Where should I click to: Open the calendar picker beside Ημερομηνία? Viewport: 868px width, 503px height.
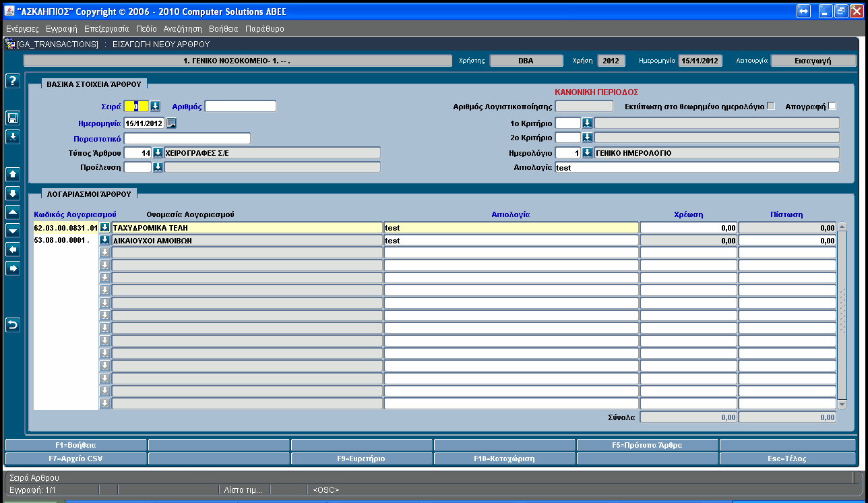[172, 123]
